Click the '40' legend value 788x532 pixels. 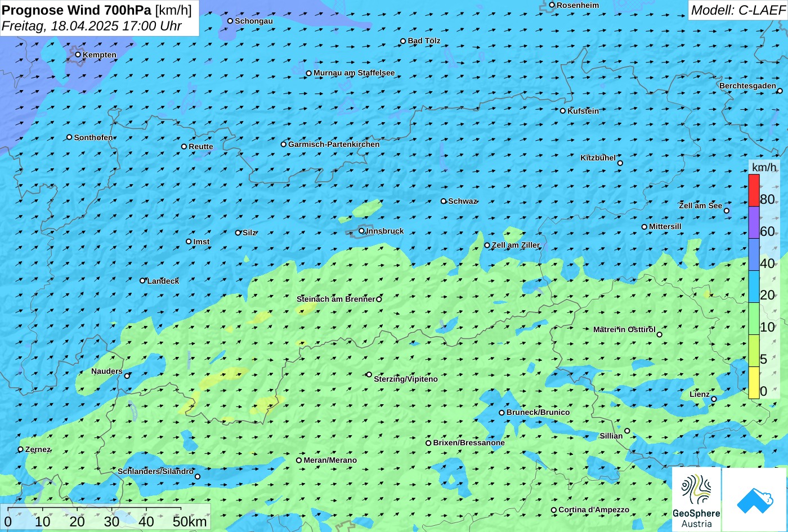[767, 263]
